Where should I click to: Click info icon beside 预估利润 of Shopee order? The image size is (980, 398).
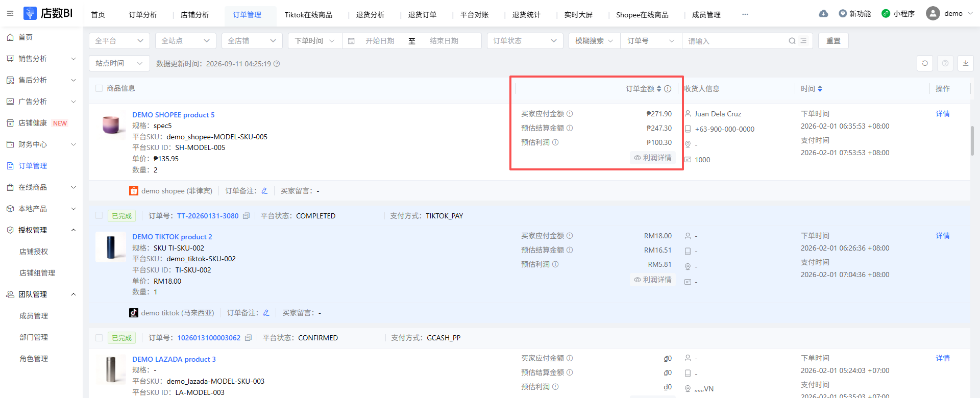555,142
